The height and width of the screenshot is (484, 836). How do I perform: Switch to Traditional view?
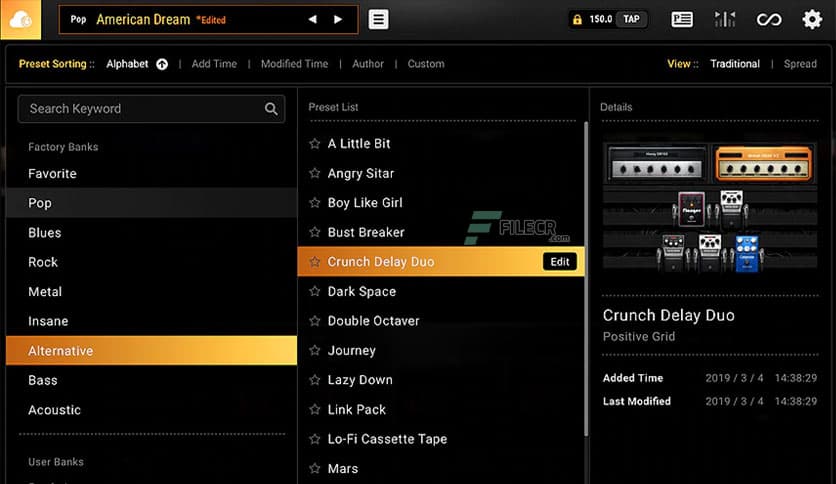[x=735, y=64]
